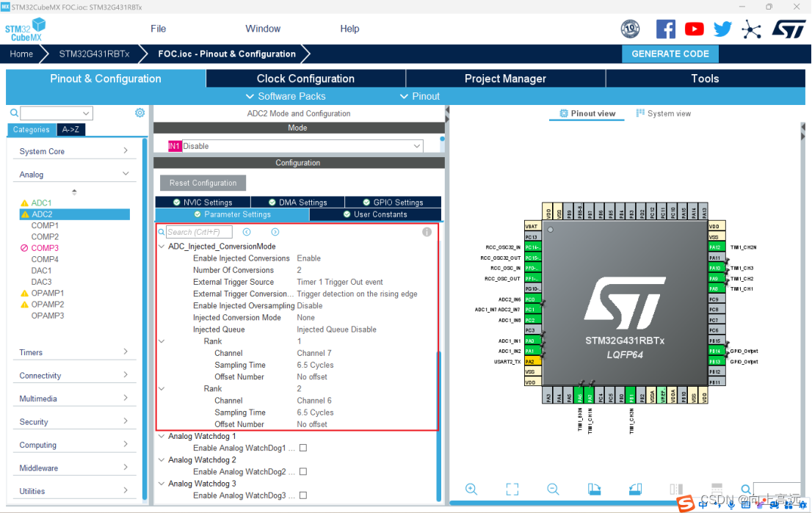The width and height of the screenshot is (812, 513).
Task: Rotate the chip view clockwise
Action: pyautogui.click(x=595, y=489)
